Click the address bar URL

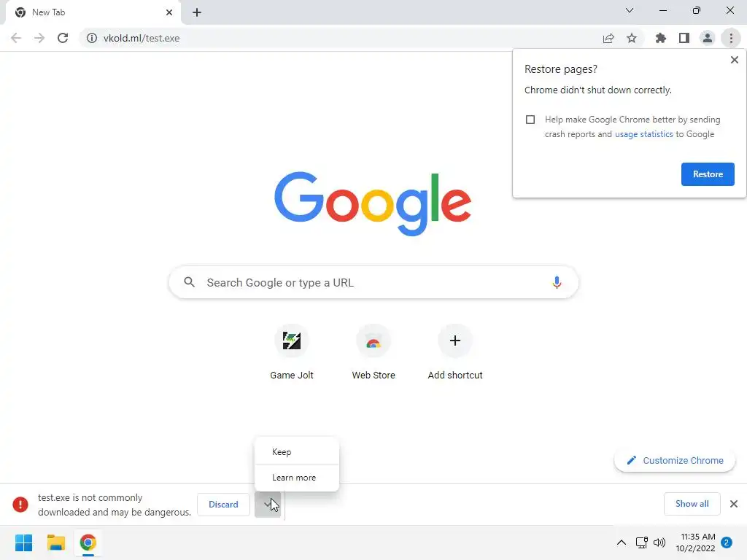pyautogui.click(x=142, y=38)
